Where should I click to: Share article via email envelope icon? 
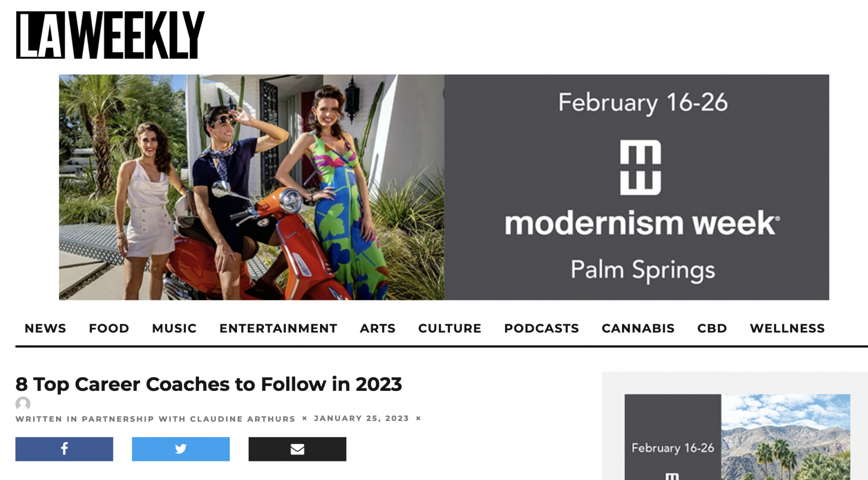(297, 449)
